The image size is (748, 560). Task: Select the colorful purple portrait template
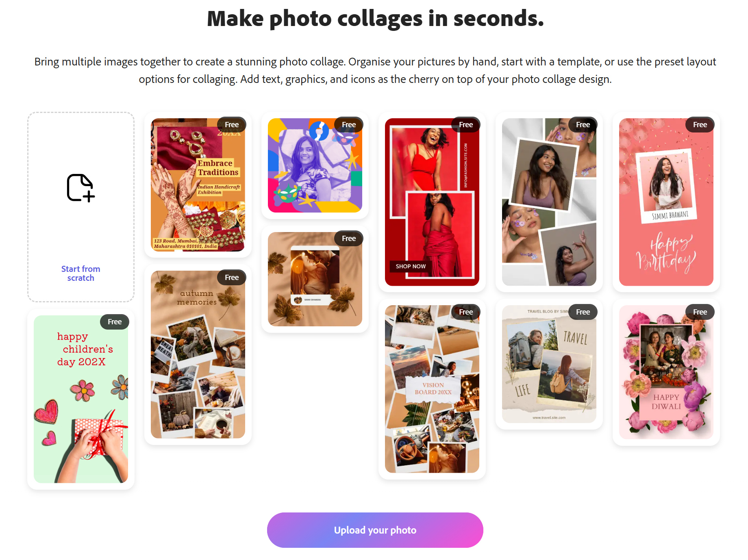pyautogui.click(x=315, y=165)
